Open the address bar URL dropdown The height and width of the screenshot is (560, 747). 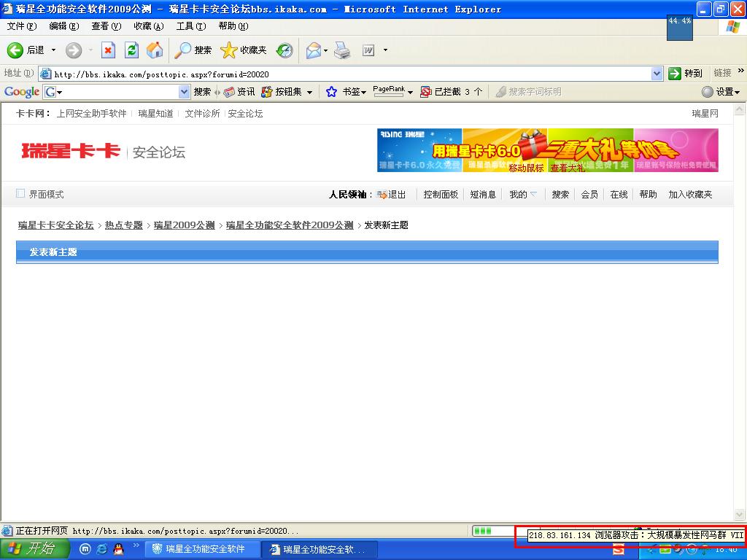coord(657,74)
